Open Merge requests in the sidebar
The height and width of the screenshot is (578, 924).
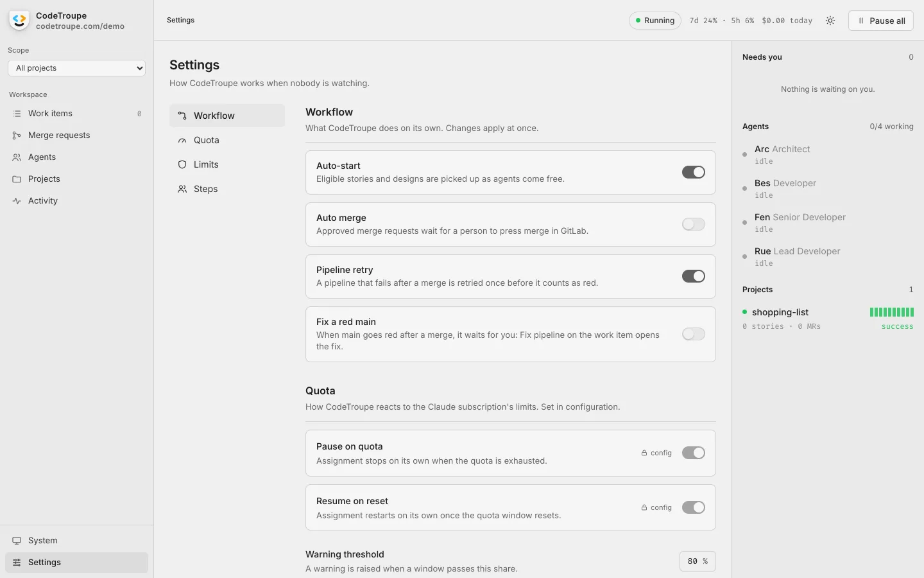coord(77,136)
